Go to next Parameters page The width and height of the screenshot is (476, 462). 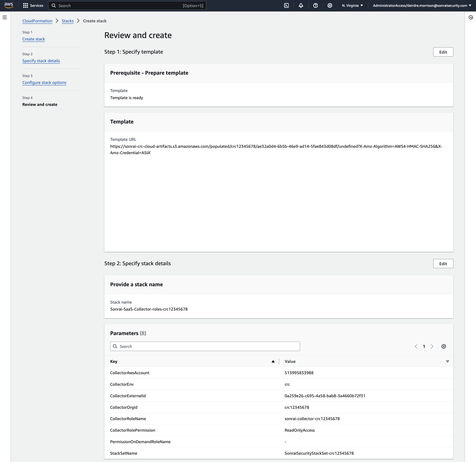click(x=432, y=346)
